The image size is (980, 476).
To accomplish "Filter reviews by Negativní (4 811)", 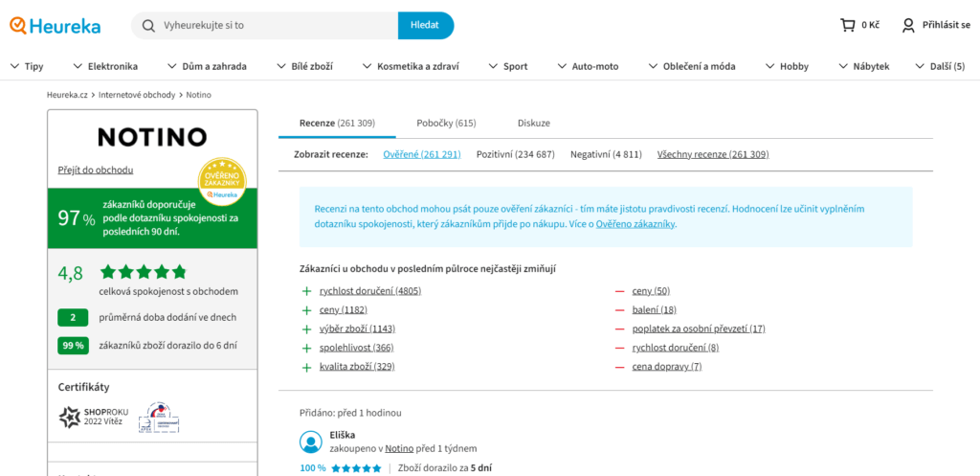I will click(x=605, y=154).
